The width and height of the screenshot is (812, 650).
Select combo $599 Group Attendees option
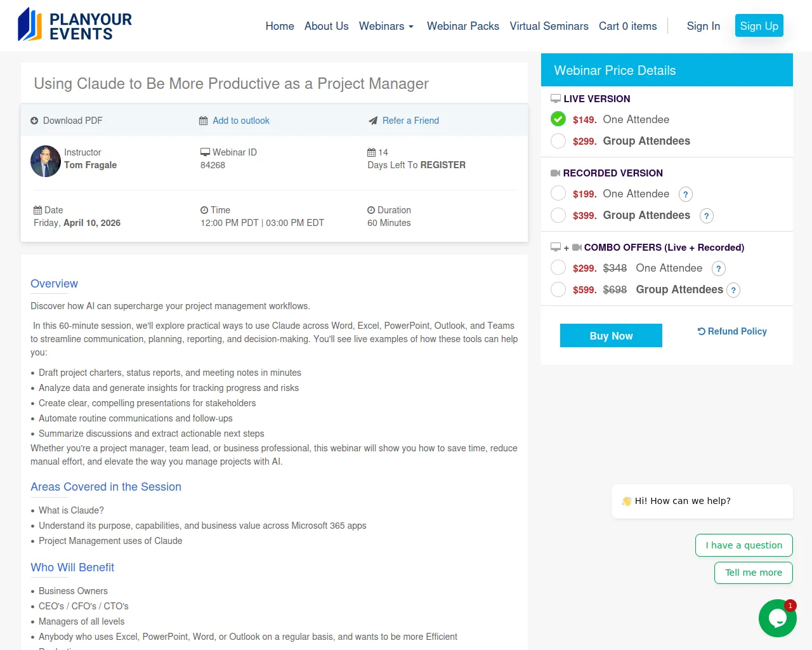coord(558,289)
